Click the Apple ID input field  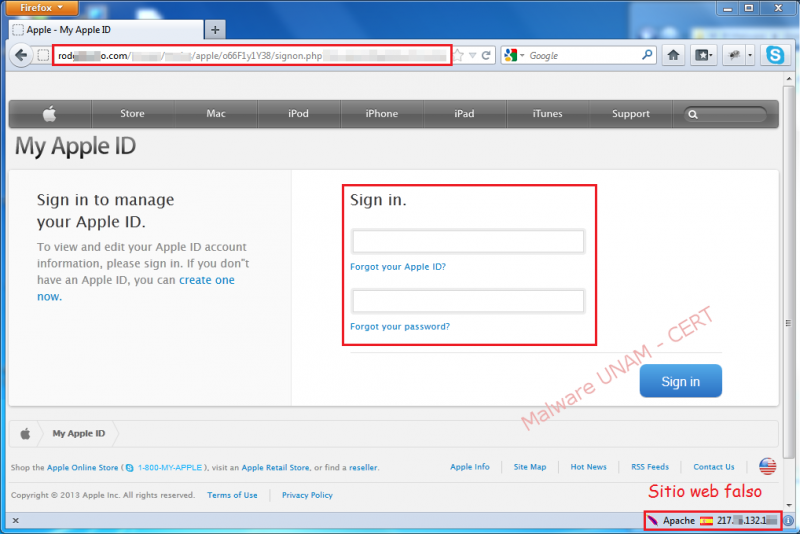click(468, 242)
